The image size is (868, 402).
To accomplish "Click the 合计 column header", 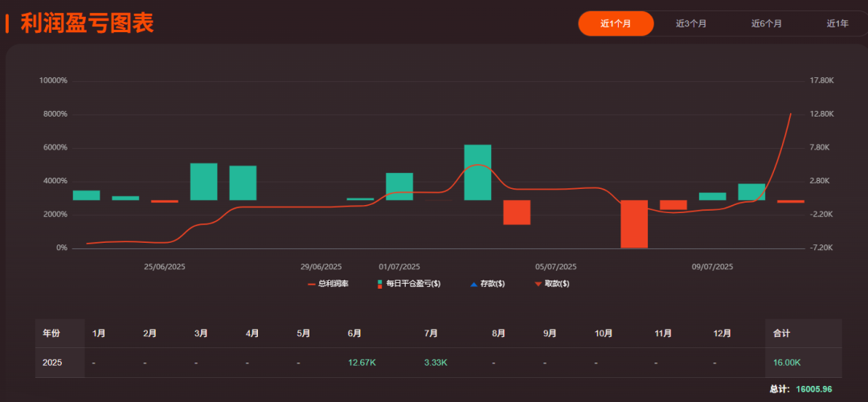I will click(x=781, y=333).
